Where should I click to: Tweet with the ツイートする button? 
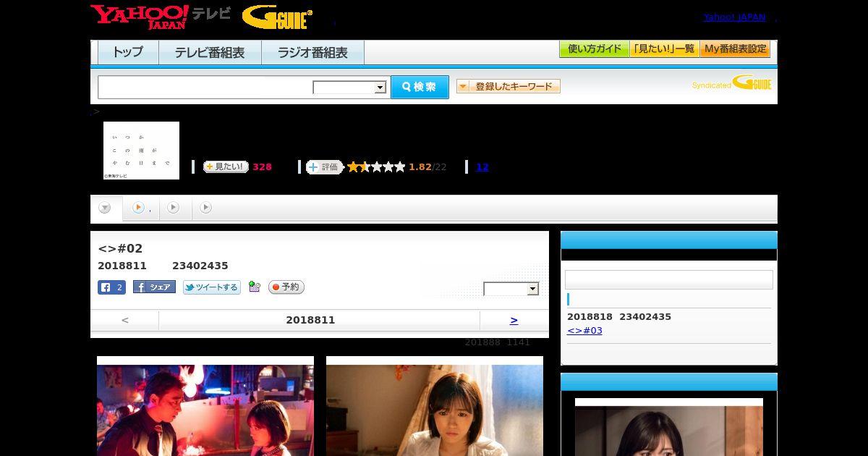pyautogui.click(x=211, y=287)
